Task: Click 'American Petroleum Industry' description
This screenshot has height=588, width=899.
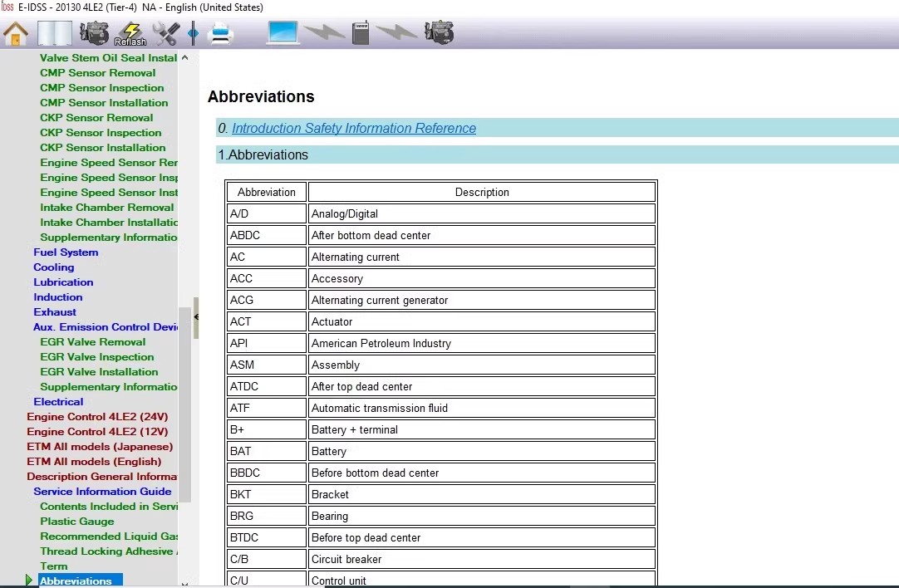Action: click(482, 343)
